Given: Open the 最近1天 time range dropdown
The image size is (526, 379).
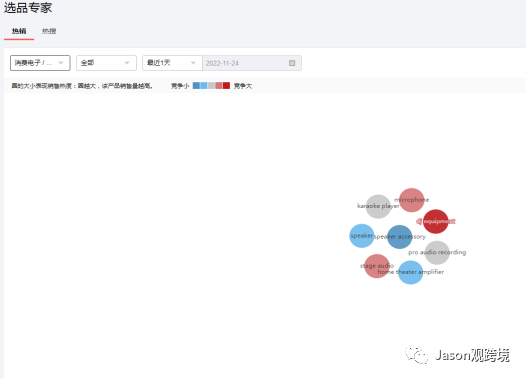Looking at the screenshot, I should click(172, 63).
